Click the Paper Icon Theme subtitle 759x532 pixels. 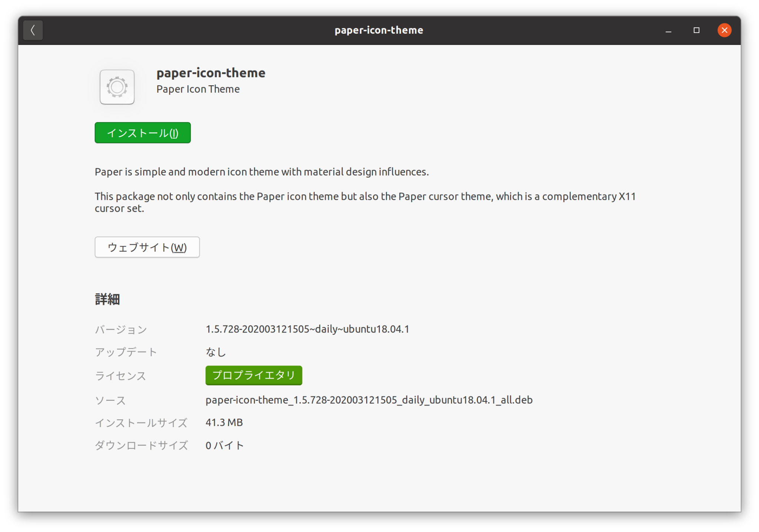coord(198,89)
